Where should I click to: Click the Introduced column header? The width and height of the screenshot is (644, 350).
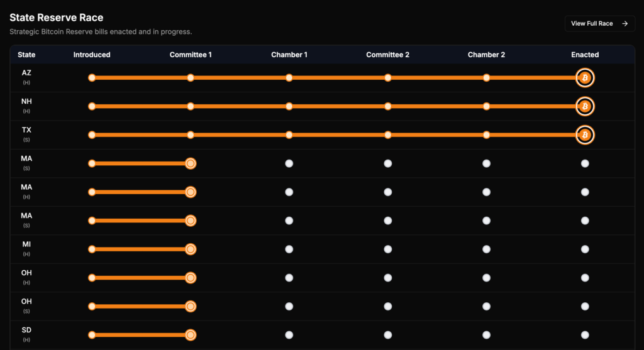(92, 55)
